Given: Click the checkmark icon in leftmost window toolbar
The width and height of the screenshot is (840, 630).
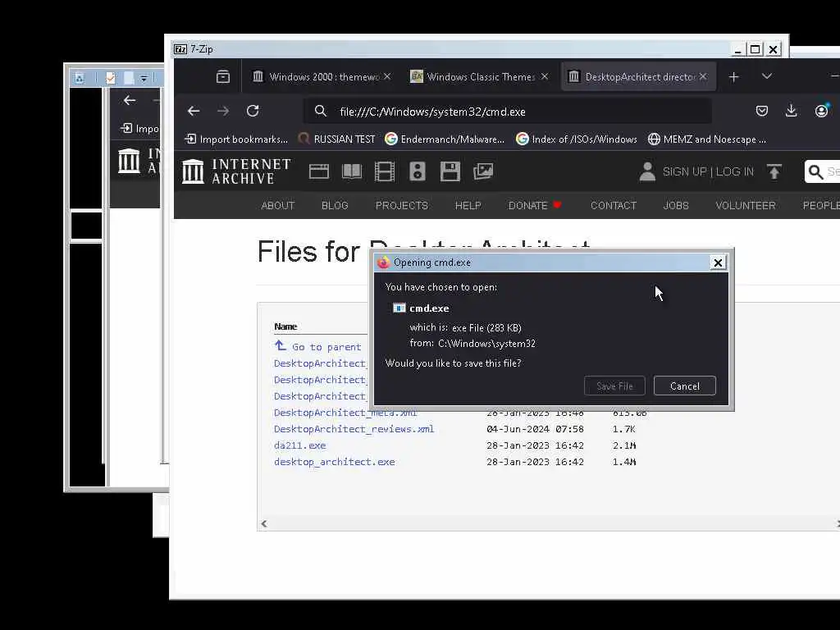Looking at the screenshot, I should tap(111, 79).
